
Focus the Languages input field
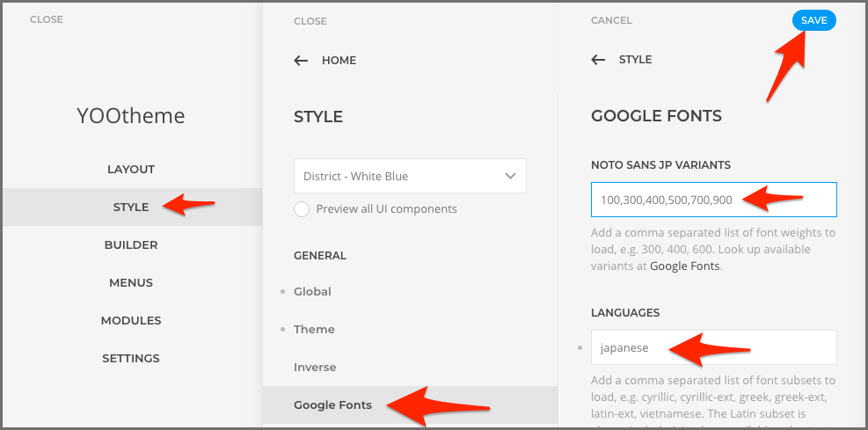click(712, 347)
